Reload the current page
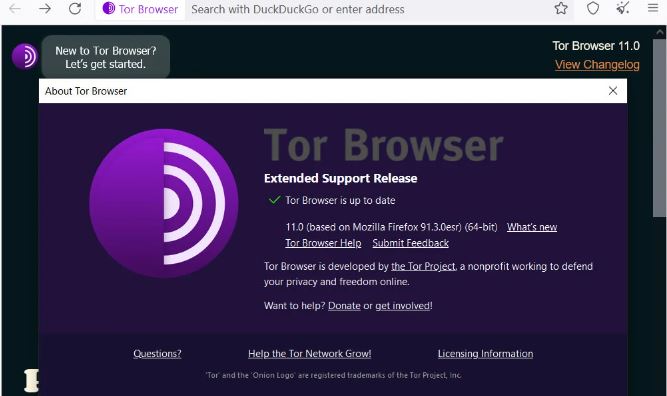The image size is (667, 396). click(75, 9)
